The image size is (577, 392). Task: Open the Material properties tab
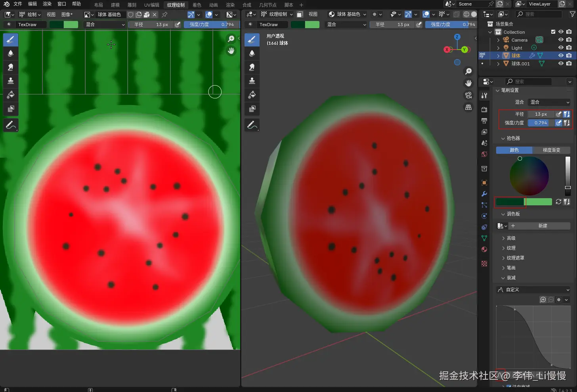click(484, 249)
